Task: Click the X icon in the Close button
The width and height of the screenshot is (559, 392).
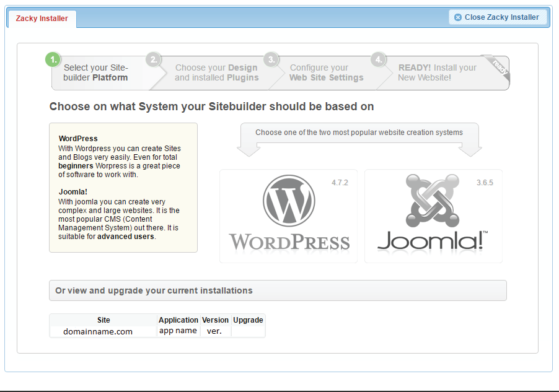Action: [x=458, y=17]
